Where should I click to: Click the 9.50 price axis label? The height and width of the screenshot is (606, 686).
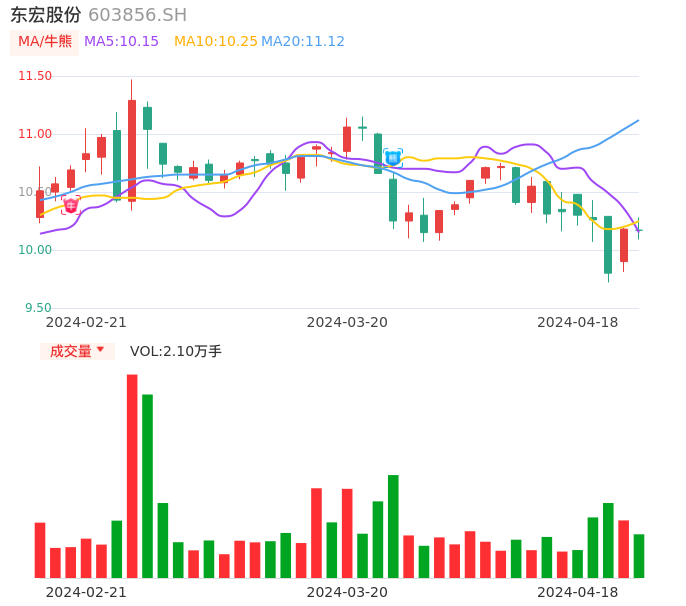tap(38, 308)
